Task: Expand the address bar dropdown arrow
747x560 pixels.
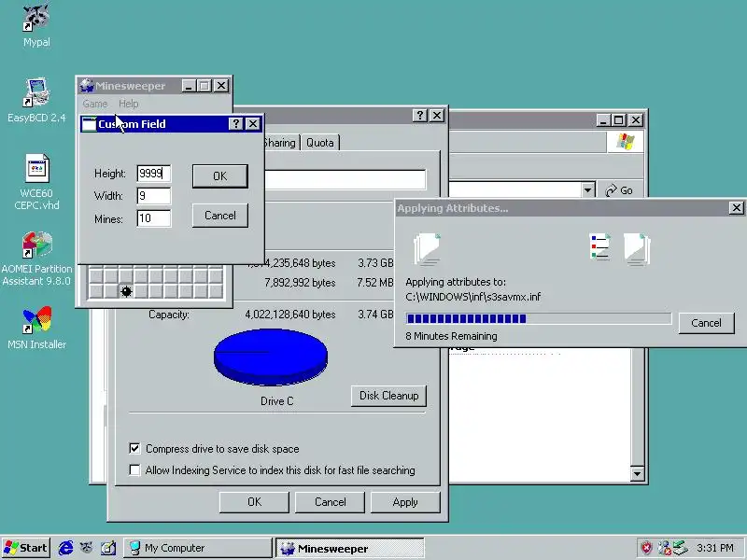Action: (x=588, y=190)
